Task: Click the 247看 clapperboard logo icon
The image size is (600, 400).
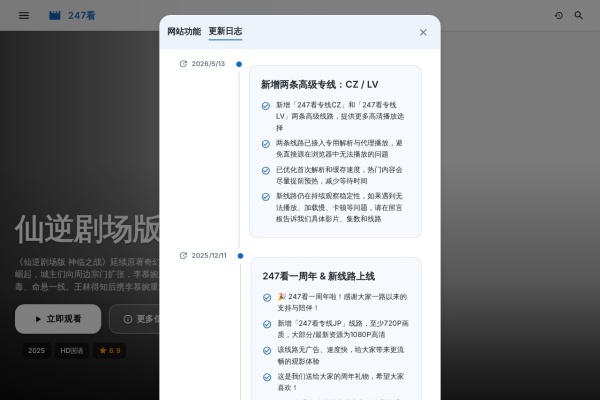Action: point(55,15)
